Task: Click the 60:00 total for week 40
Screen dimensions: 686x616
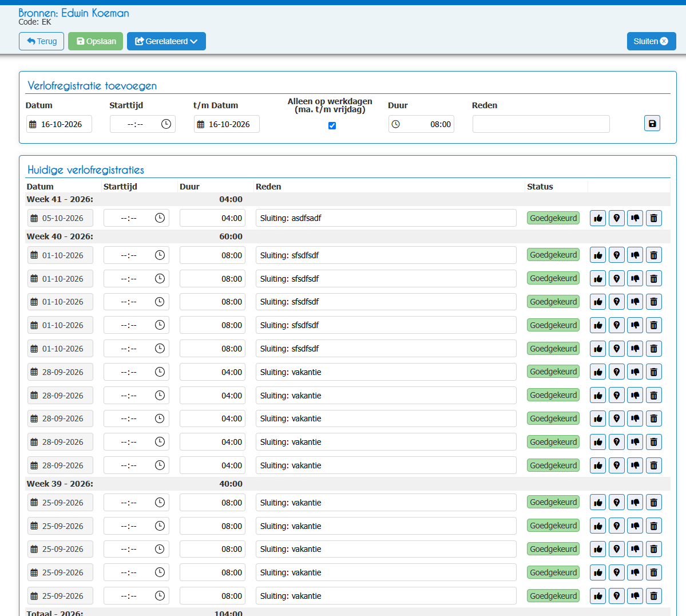Action: pos(231,236)
